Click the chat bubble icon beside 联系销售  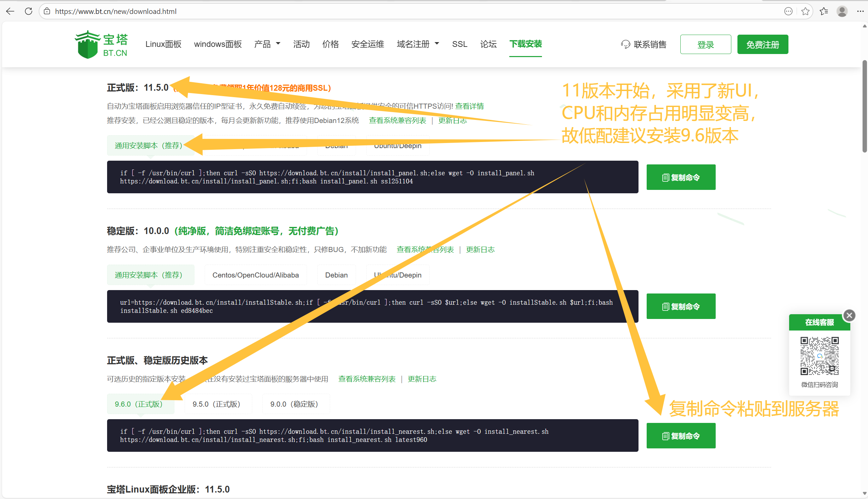tap(626, 44)
